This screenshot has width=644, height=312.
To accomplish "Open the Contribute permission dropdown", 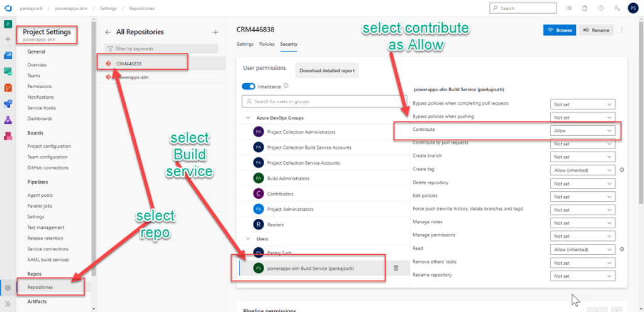I will (x=582, y=130).
